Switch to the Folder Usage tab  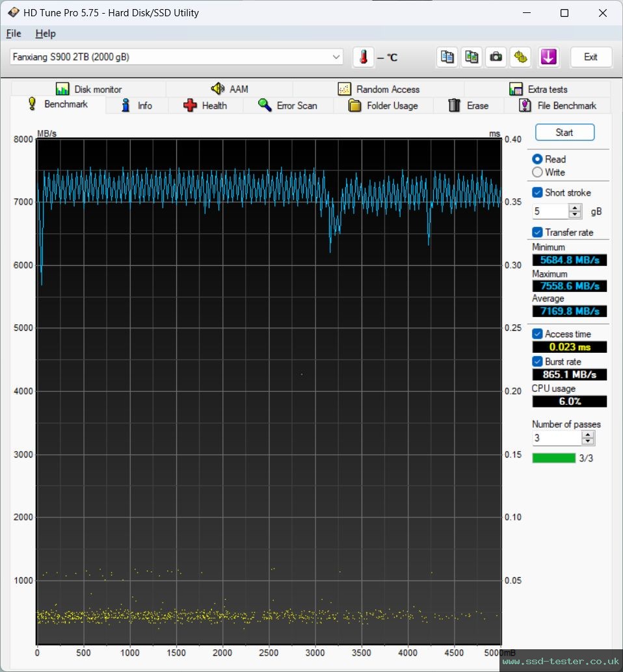[383, 105]
